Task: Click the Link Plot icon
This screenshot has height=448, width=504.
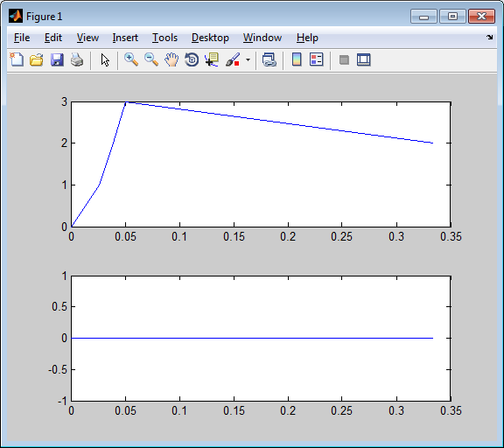Action: pyautogui.click(x=269, y=59)
